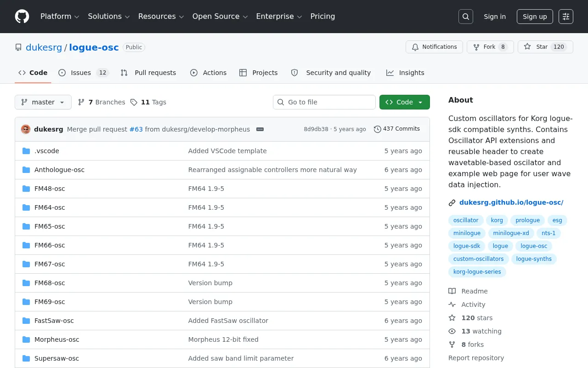Image resolution: width=588 pixels, height=368 pixels.
Task: Click the book icon beside Readme
Action: click(x=452, y=291)
